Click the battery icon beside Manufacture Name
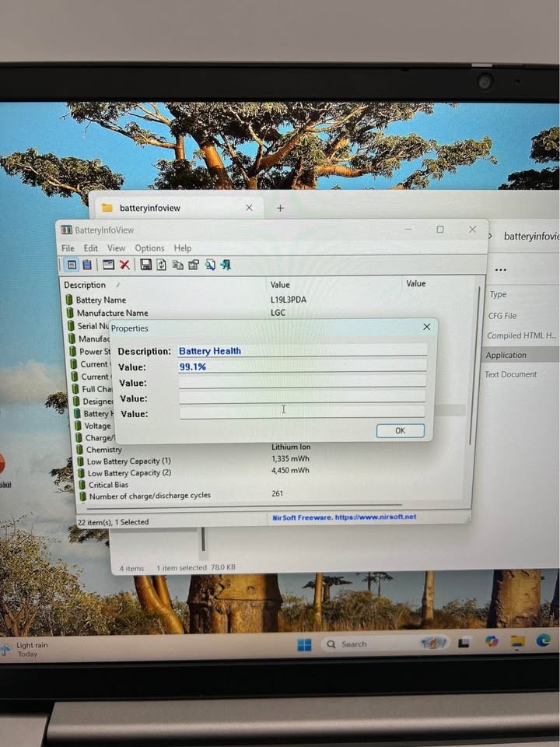 click(x=70, y=313)
